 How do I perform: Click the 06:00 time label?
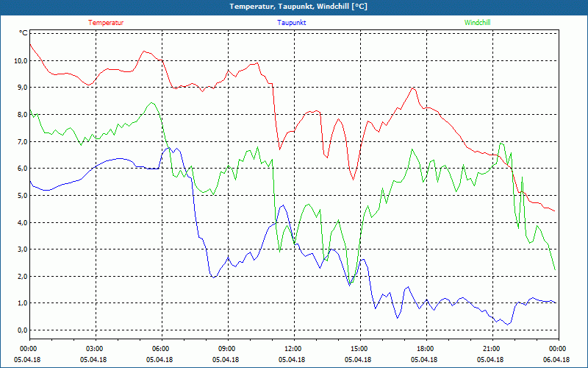(x=159, y=349)
